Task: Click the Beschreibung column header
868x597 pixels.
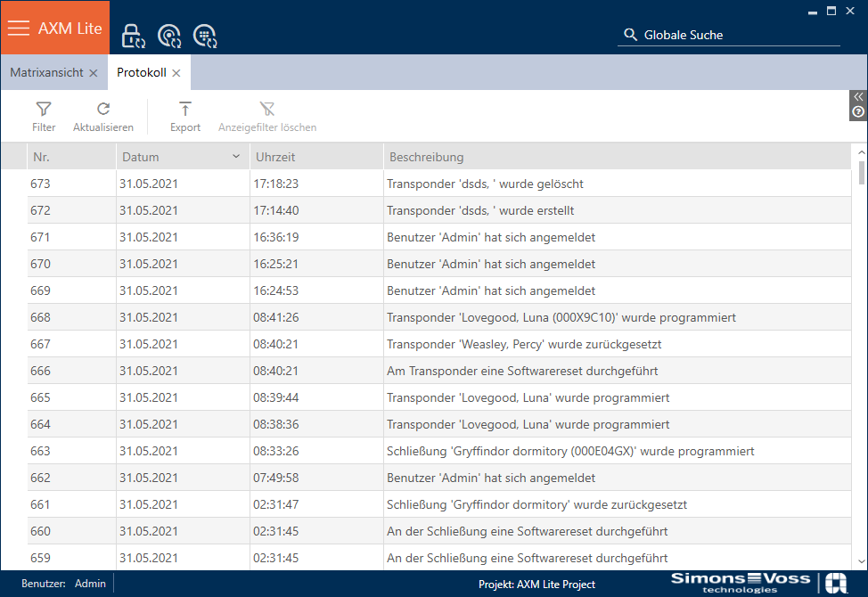Action: (x=615, y=157)
